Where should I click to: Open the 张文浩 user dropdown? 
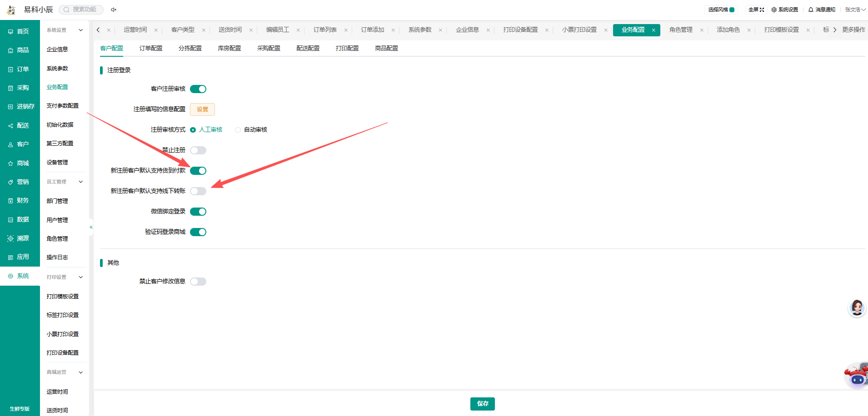coord(855,10)
